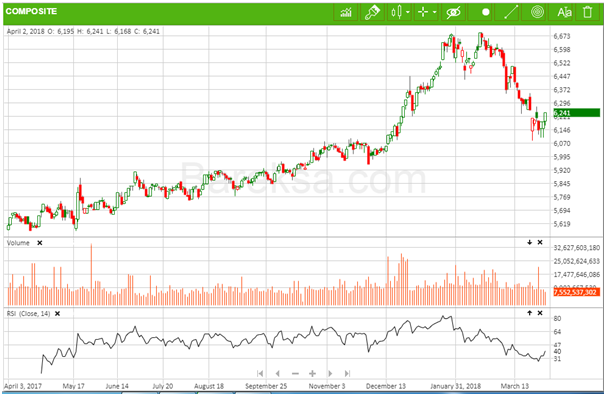Zoom out using the minus button
The image size is (606, 396).
pyautogui.click(x=295, y=374)
